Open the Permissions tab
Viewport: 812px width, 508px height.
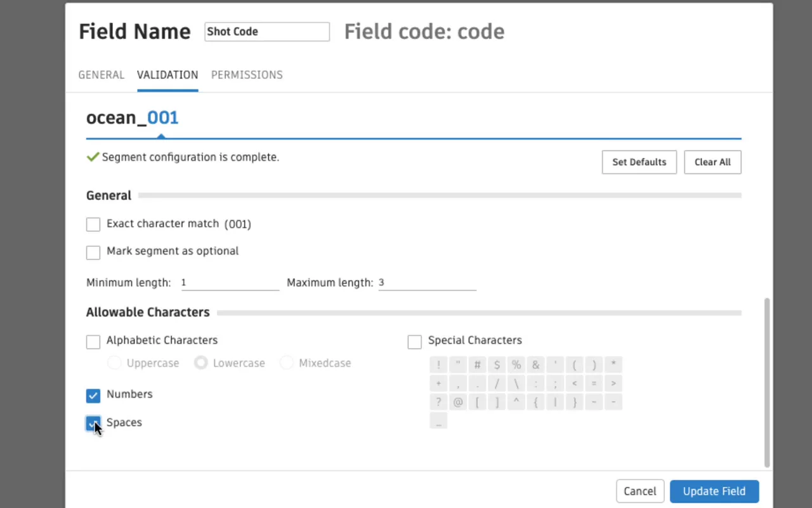pyautogui.click(x=247, y=75)
